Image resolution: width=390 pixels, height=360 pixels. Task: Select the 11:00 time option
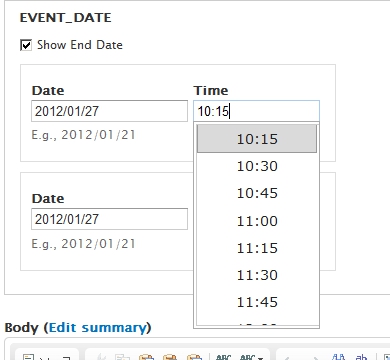click(257, 221)
